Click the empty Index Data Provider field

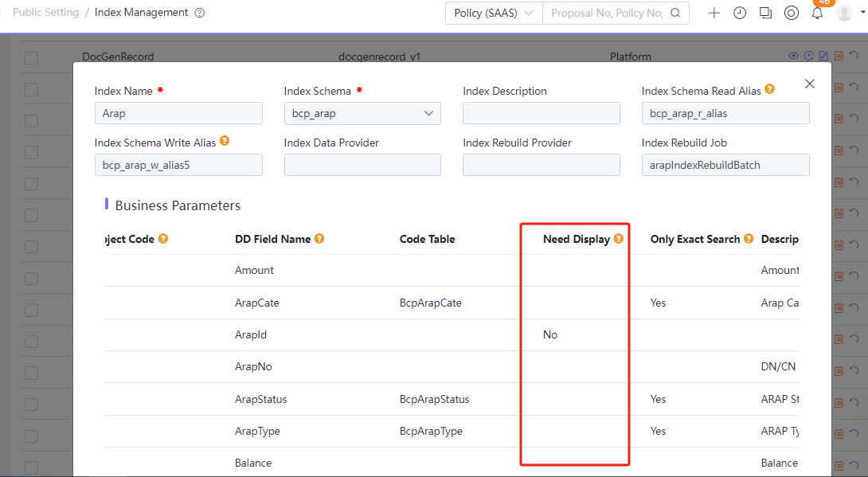[x=362, y=165]
